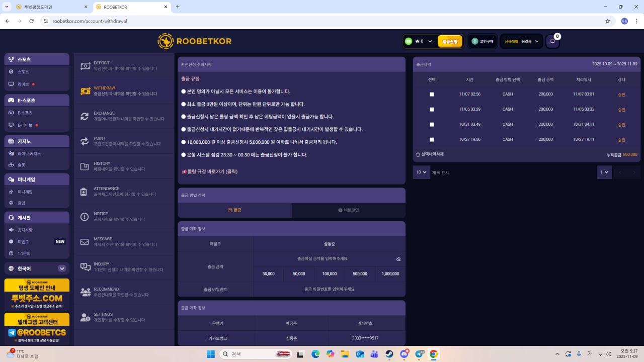This screenshot has width=644, height=362.
Task: Open the EXCHANGE menu icon
Action: click(85, 116)
